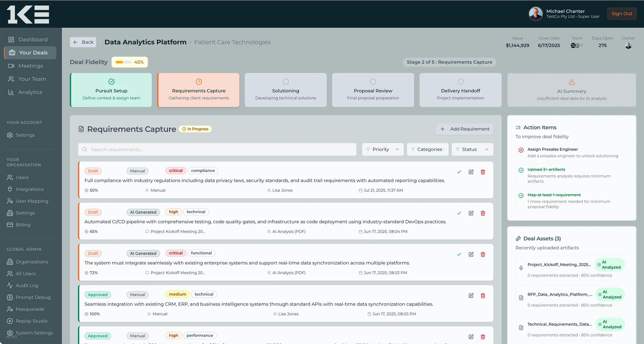Viewport: 644px width, 344px height.
Task: Click the Action Items checklist icon
Action: point(518,127)
